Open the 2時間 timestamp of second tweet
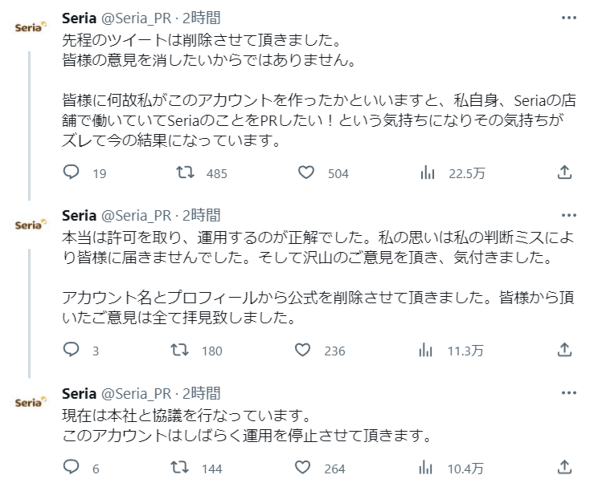The height and width of the screenshot is (487, 590). 202,216
